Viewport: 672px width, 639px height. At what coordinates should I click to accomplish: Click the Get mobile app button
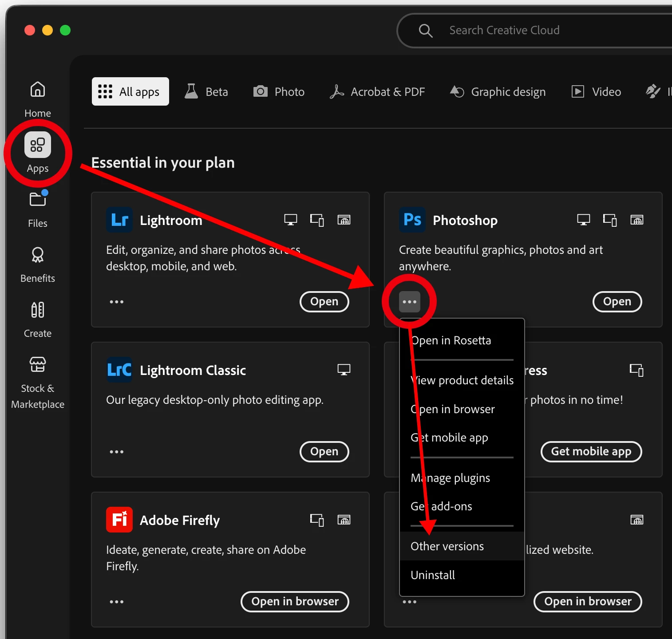tap(591, 452)
